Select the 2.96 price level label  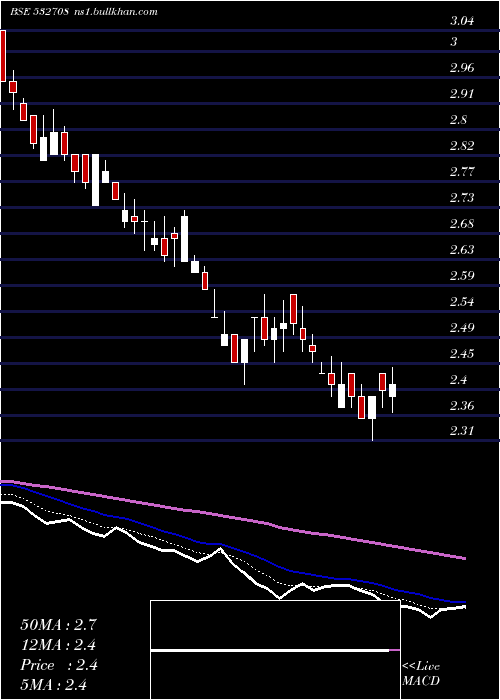[x=462, y=68]
